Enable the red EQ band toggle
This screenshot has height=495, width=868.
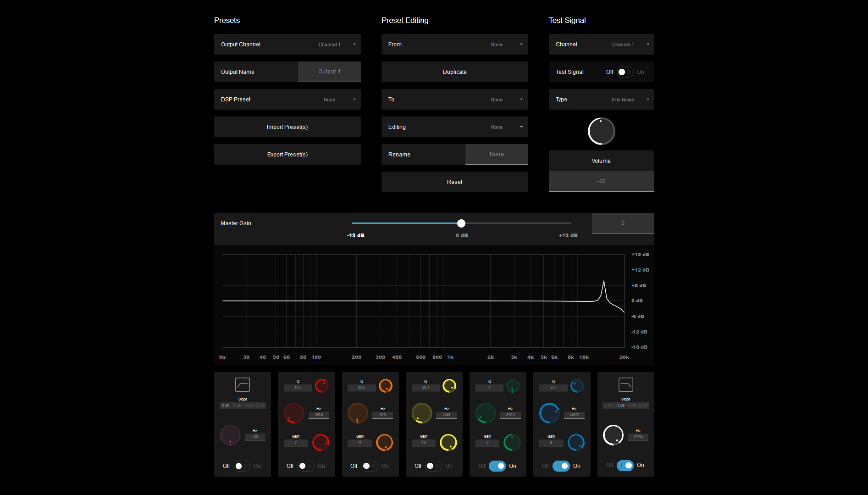(x=305, y=466)
